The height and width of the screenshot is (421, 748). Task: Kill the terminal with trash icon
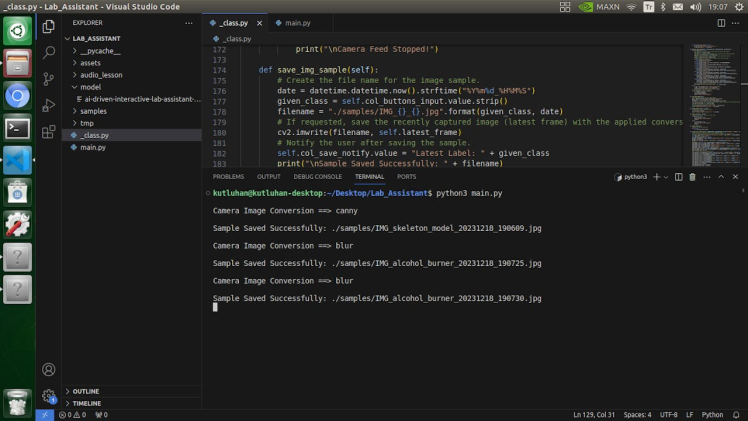692,177
